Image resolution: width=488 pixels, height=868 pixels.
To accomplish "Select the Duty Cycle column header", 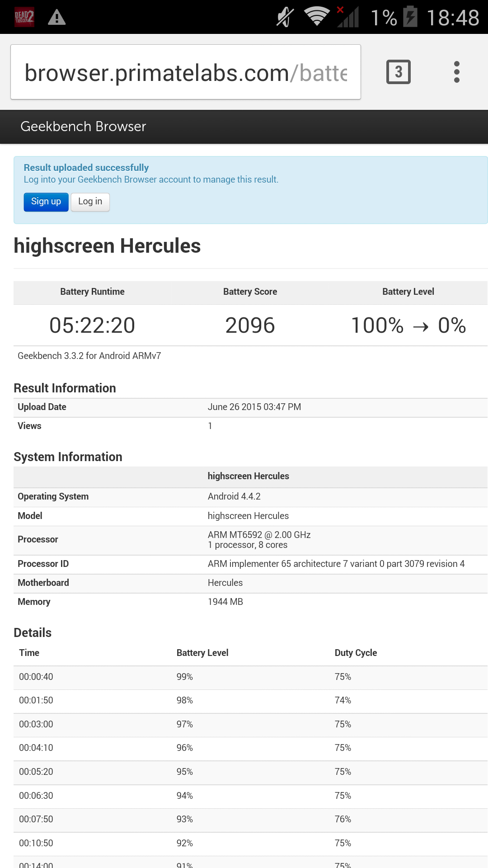I will pyautogui.click(x=356, y=653).
